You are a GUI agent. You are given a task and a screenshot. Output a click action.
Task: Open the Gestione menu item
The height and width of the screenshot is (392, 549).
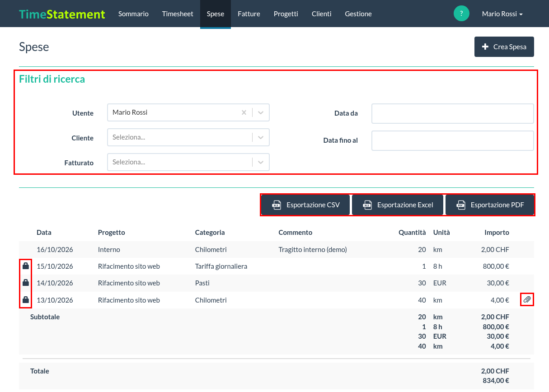click(x=358, y=14)
